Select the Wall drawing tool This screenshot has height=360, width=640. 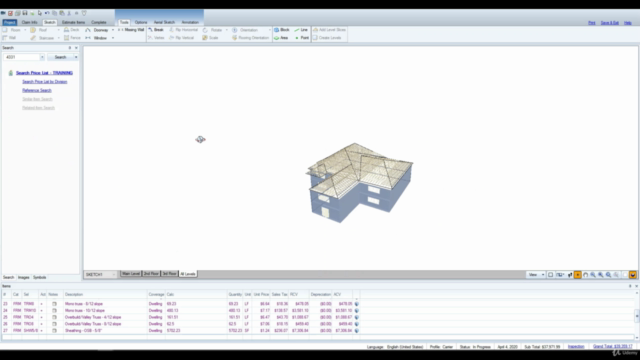9,38
